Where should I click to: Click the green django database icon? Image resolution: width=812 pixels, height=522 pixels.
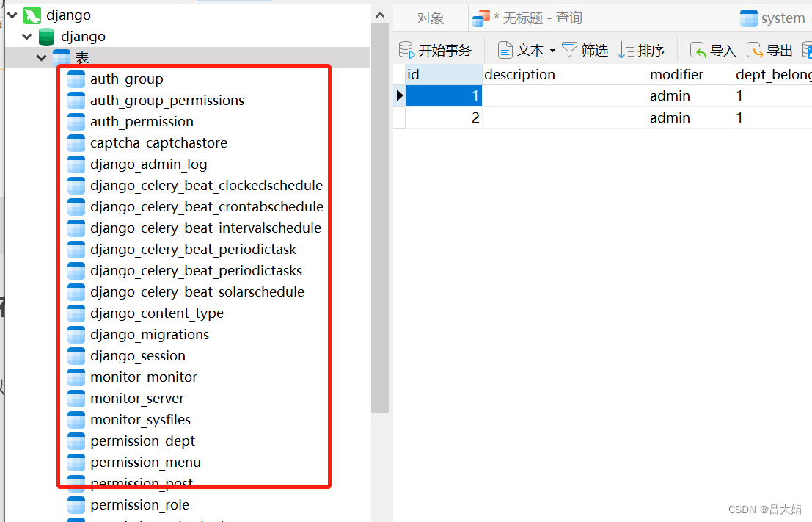click(x=47, y=37)
